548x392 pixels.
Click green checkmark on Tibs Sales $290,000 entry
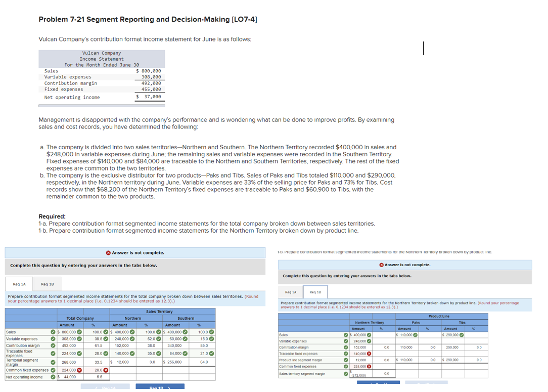click(x=461, y=334)
